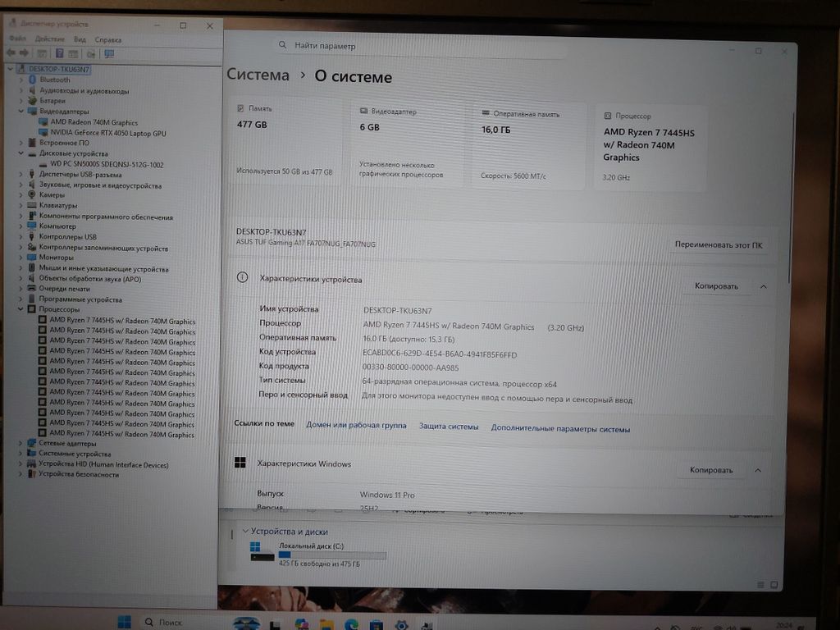Screen dimensions: 840x630
Task: Open Домен или рабочая группа link
Action: (356, 426)
